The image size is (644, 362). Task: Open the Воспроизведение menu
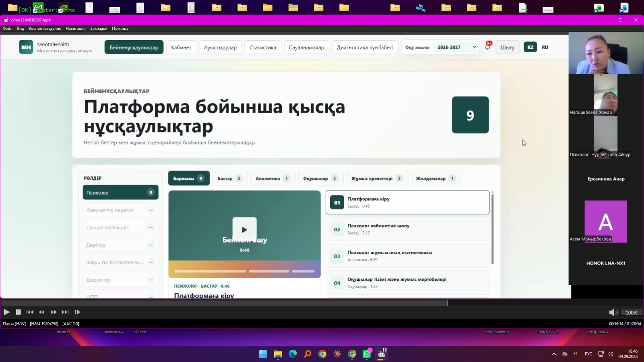point(45,29)
